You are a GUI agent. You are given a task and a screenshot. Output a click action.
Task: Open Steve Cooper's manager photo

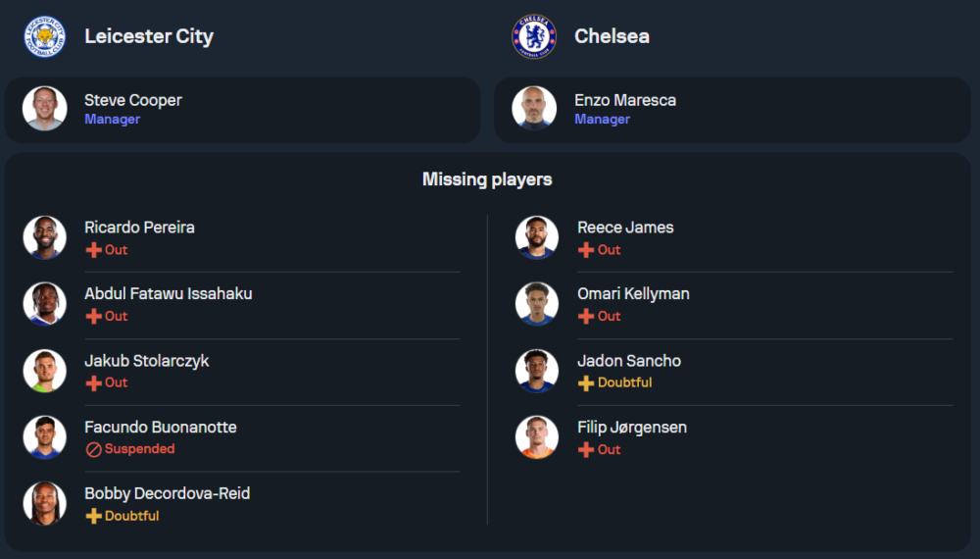45,109
